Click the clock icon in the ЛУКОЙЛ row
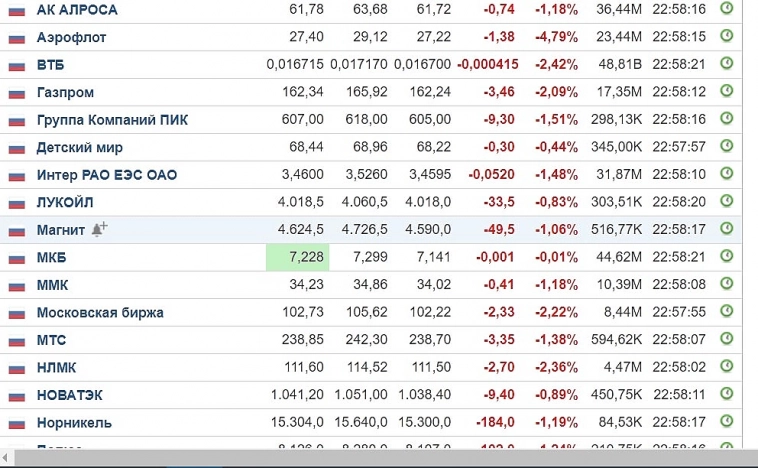This screenshot has width=758, height=468. tap(727, 201)
